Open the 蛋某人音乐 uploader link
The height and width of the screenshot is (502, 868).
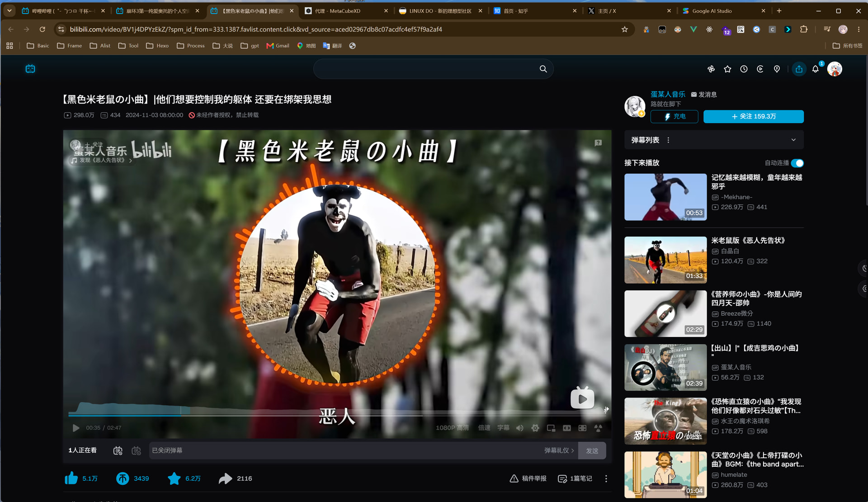click(668, 95)
